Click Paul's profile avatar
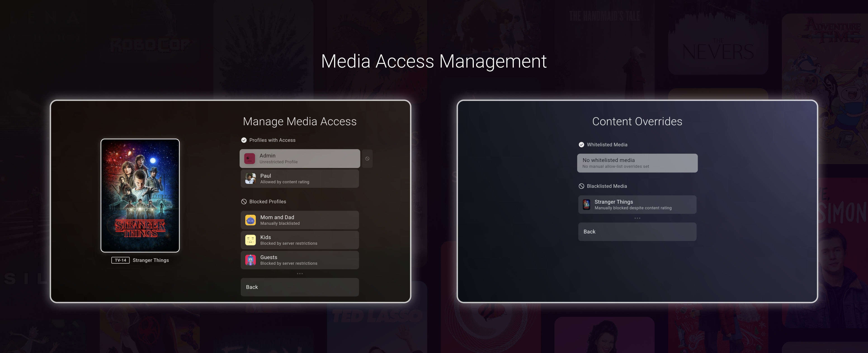Viewport: 868px width, 353px height. tap(250, 179)
